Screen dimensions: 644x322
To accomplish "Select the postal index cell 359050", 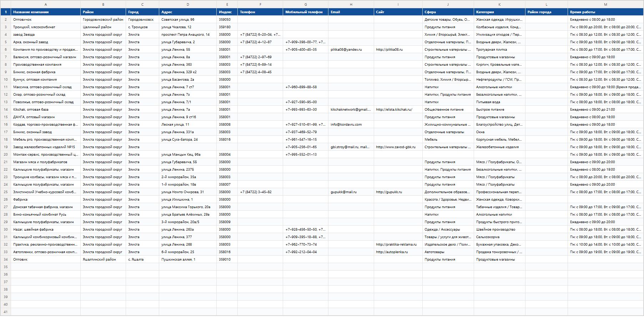I will click(x=227, y=20).
